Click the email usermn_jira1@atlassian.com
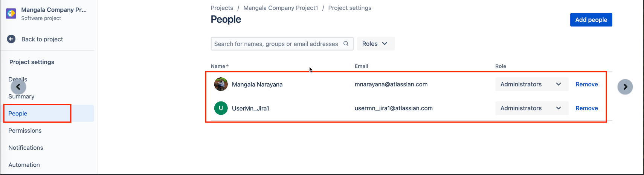The image size is (644, 175). click(394, 108)
